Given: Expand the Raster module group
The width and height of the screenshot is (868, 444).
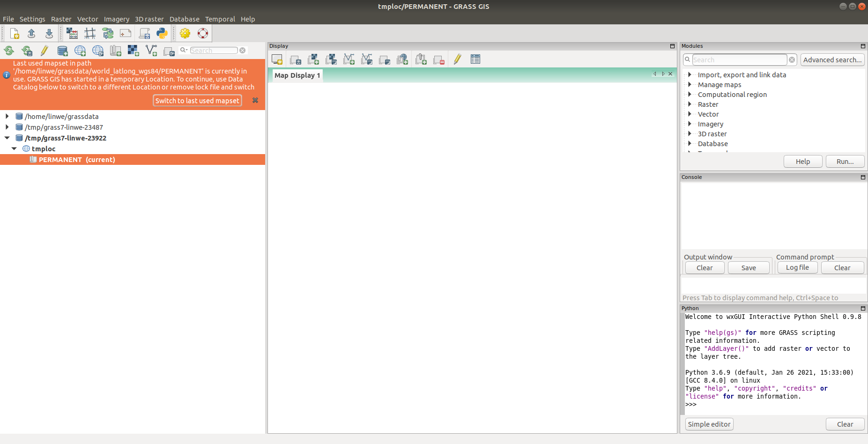Looking at the screenshot, I should (690, 104).
